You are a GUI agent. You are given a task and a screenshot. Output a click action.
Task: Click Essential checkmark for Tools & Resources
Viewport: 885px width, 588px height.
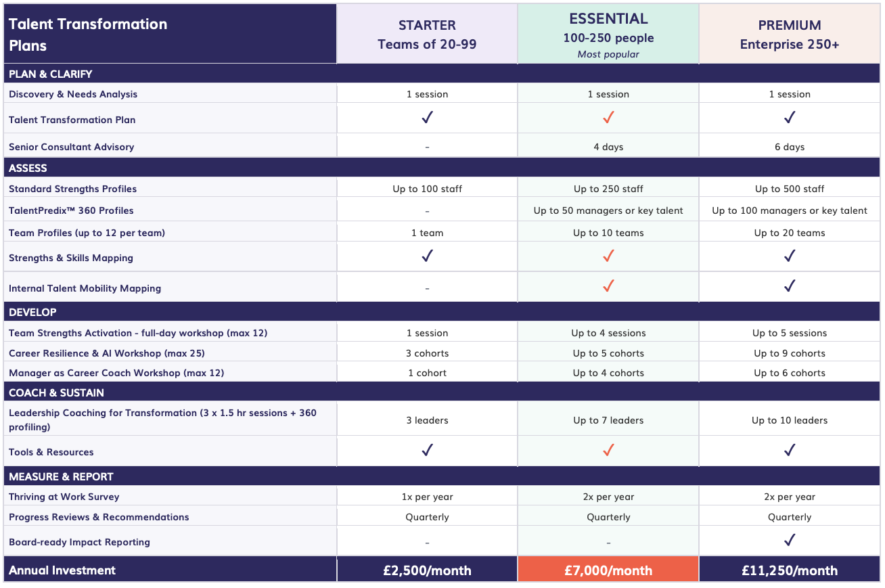608,451
